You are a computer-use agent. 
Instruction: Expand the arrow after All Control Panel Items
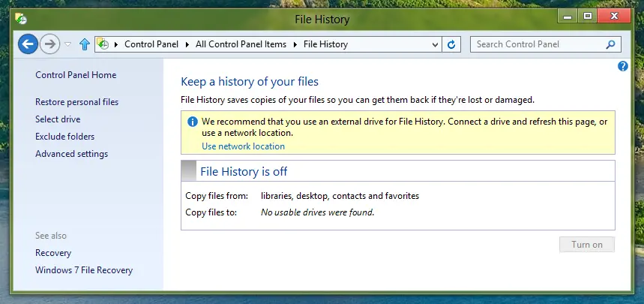pyautogui.click(x=295, y=44)
